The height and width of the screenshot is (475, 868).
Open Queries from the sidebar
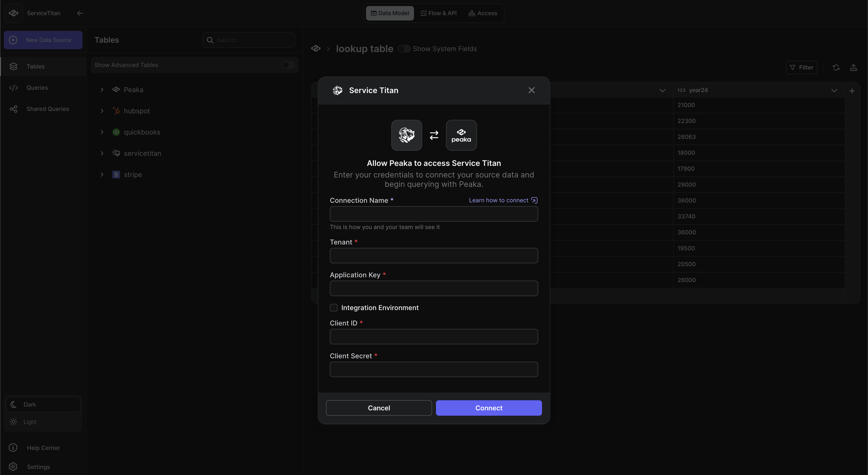(37, 87)
